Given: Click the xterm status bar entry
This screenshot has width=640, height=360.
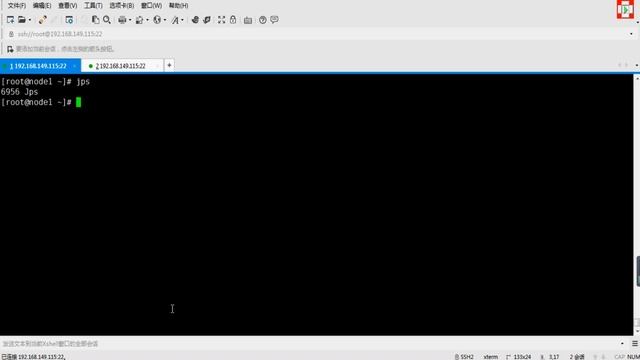Looking at the screenshot, I should pos(491,357).
